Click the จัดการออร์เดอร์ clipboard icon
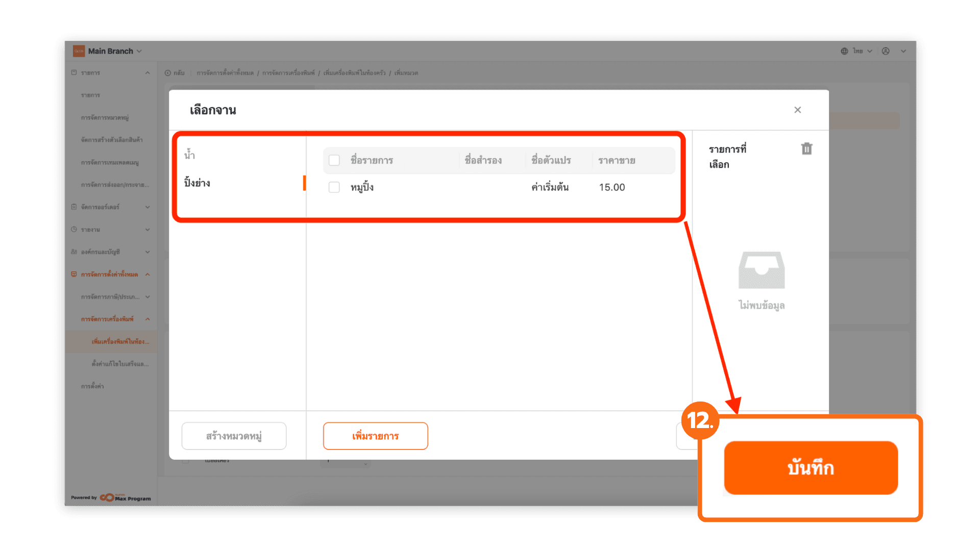Viewport: 980px width, 551px height. 74,207
